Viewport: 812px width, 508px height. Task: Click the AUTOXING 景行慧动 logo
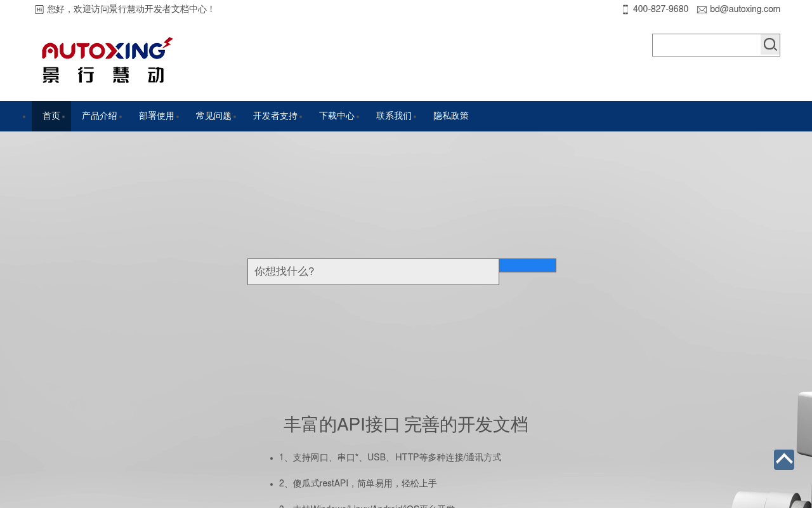(107, 60)
